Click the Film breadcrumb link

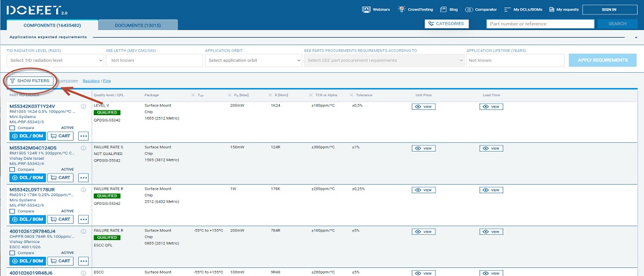coord(107,81)
